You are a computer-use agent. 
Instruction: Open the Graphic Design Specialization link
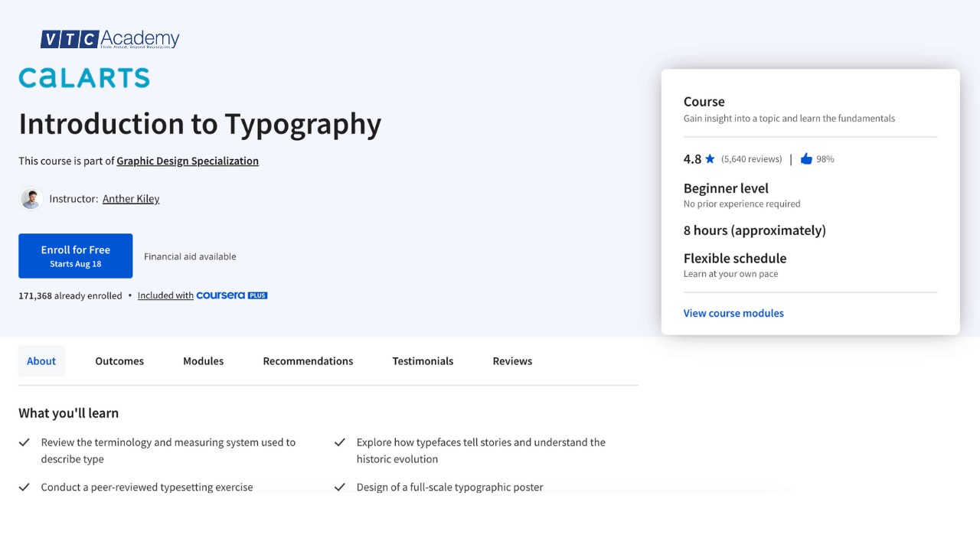188,161
